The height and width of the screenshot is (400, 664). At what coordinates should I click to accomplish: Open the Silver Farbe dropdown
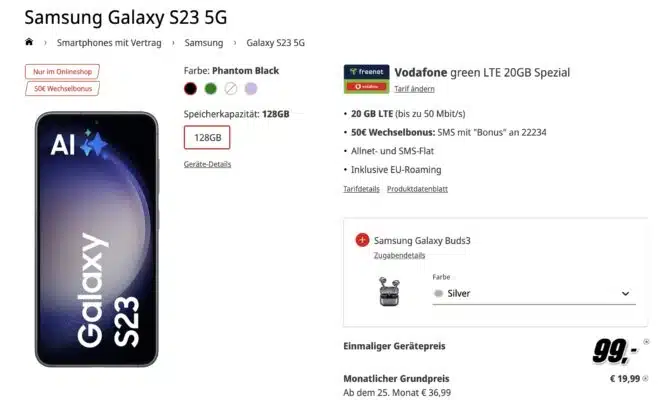point(534,293)
